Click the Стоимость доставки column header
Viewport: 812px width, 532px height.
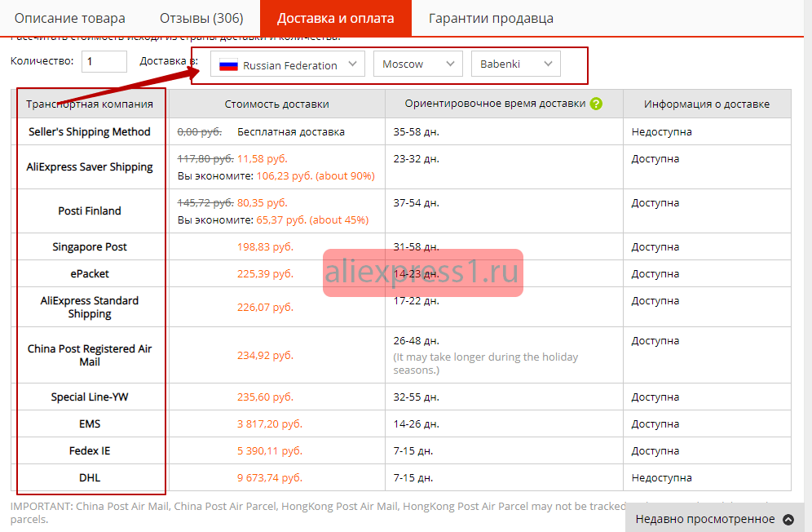point(277,104)
